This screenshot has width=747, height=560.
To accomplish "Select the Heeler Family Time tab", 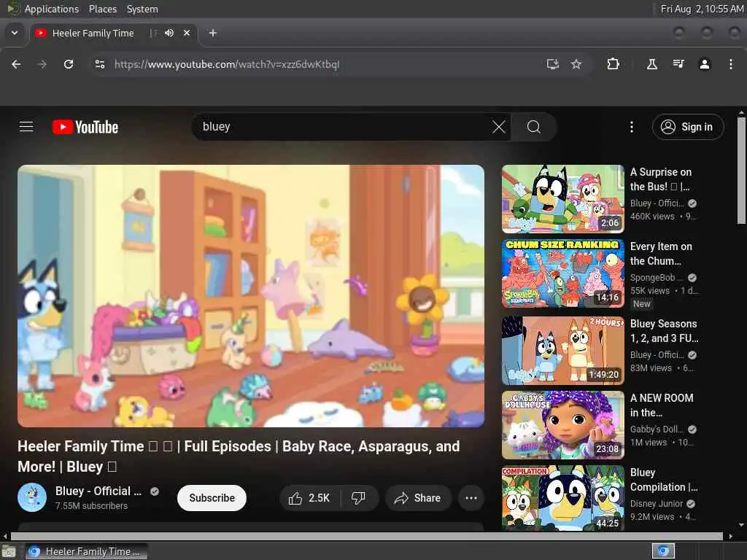I will click(x=93, y=33).
